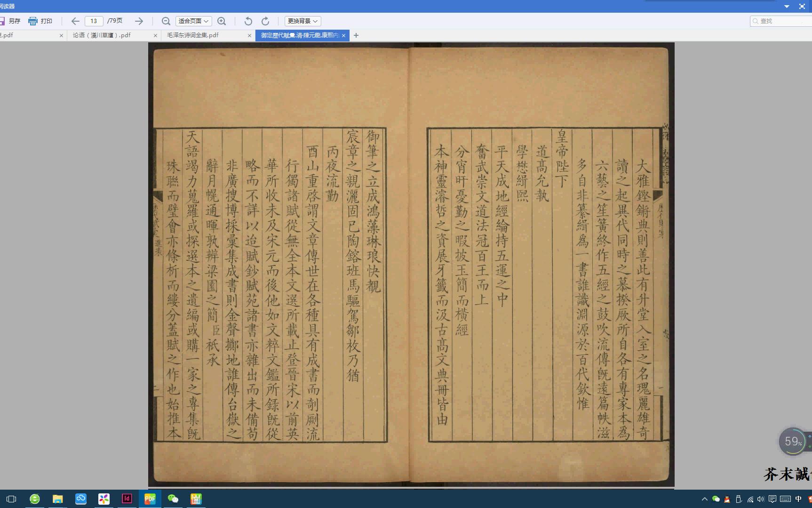The width and height of the screenshot is (812, 508).
Task: Click the WeChat tray icon
Action: 716,499
